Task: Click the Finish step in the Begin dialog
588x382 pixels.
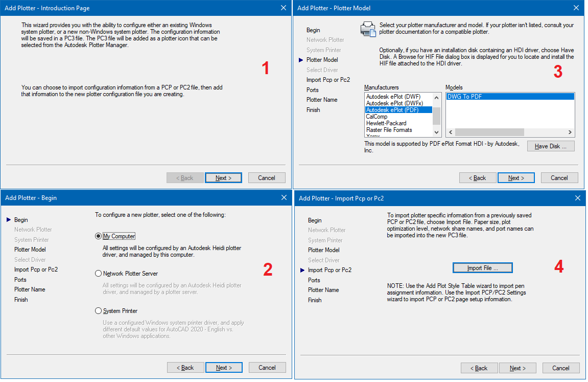Action: point(21,300)
